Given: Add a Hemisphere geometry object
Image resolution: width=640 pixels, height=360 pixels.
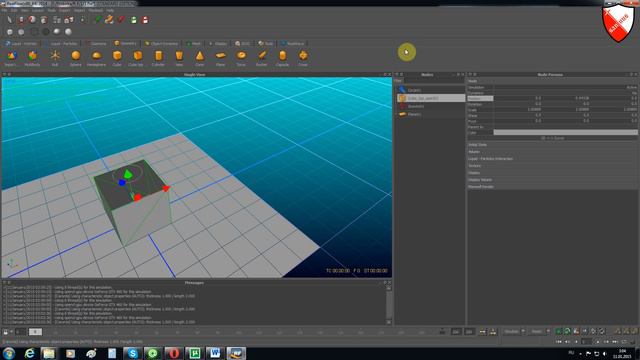Looking at the screenshot, I should coord(96,58).
